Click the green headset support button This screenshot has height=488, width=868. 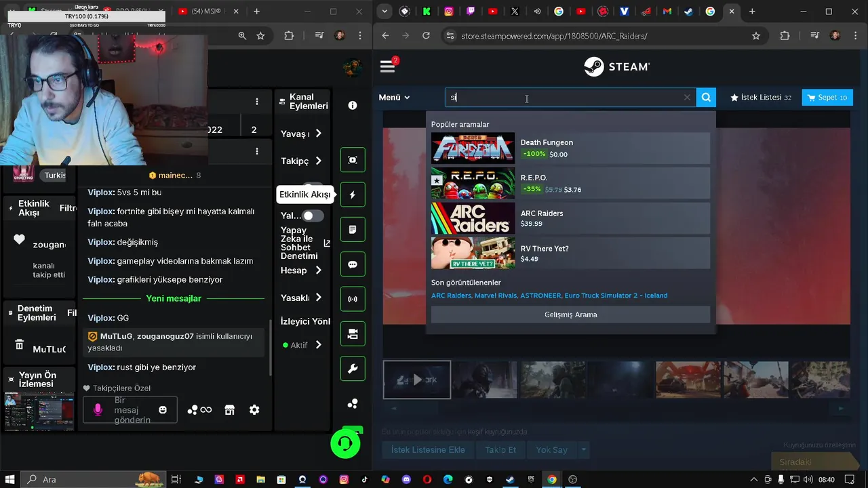345,444
